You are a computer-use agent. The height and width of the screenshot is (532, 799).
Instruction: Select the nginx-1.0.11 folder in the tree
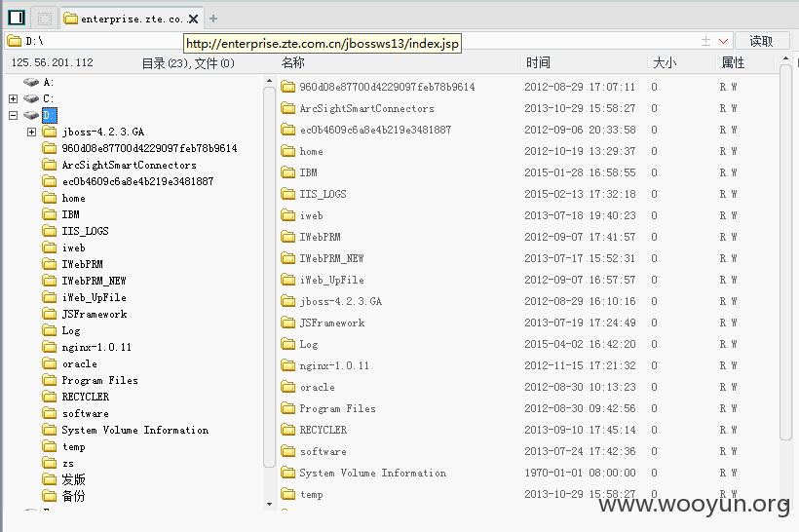pyautogui.click(x=96, y=347)
